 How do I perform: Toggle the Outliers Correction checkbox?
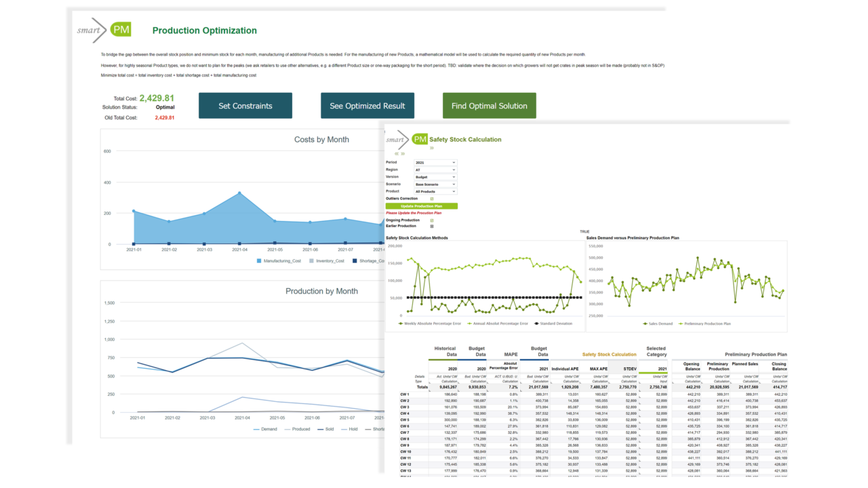click(x=432, y=199)
